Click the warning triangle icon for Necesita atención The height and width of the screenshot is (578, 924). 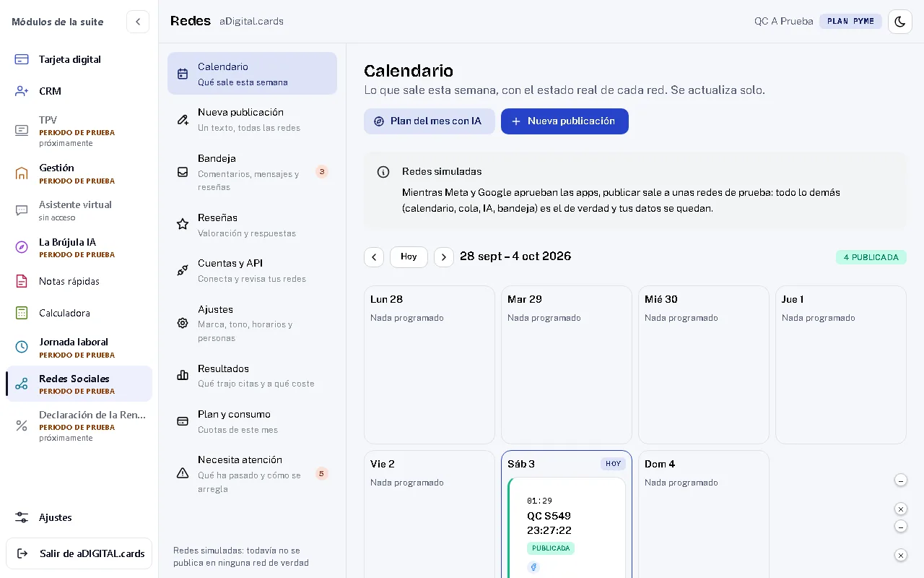(183, 473)
